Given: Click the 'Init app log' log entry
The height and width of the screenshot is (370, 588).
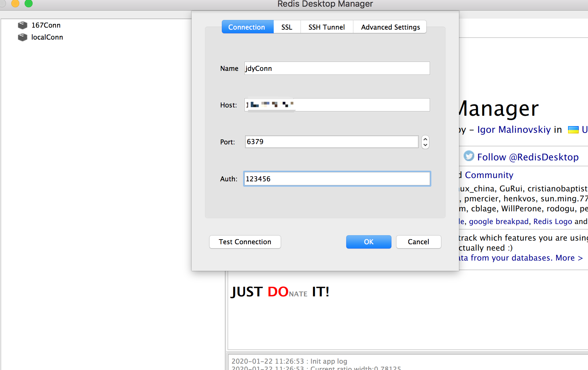Looking at the screenshot, I should pyautogui.click(x=289, y=361).
